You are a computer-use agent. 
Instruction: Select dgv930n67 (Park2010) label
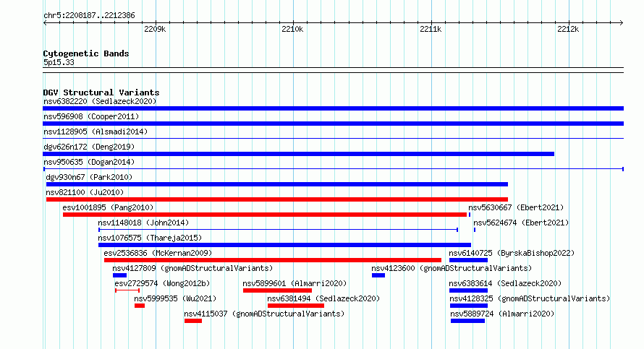coord(89,177)
